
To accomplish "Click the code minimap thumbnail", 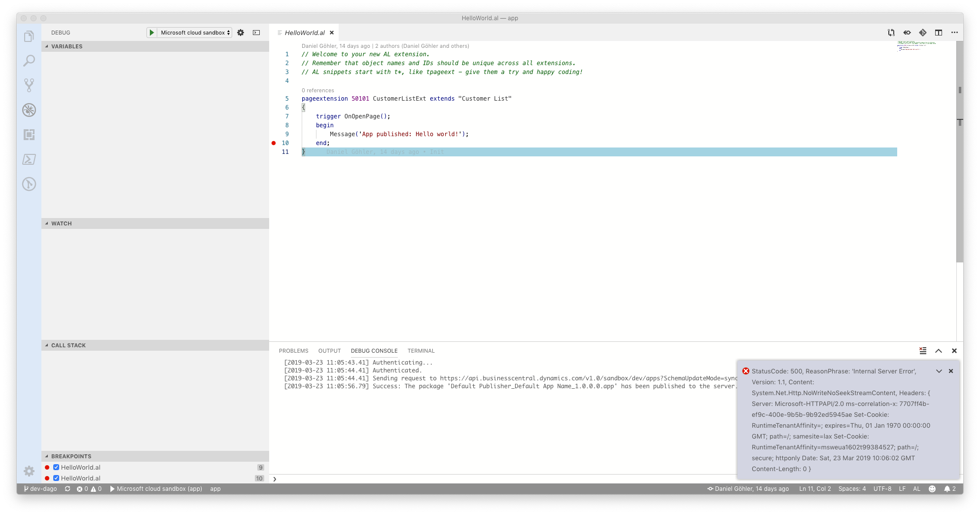I will 916,46.
